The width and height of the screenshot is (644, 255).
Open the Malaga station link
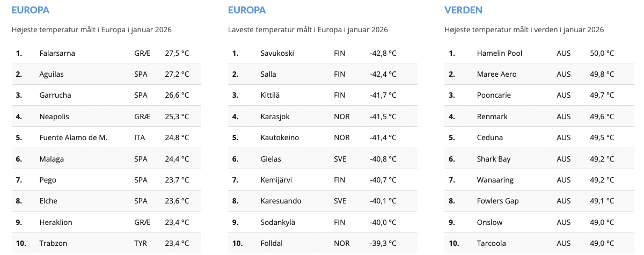(x=52, y=159)
